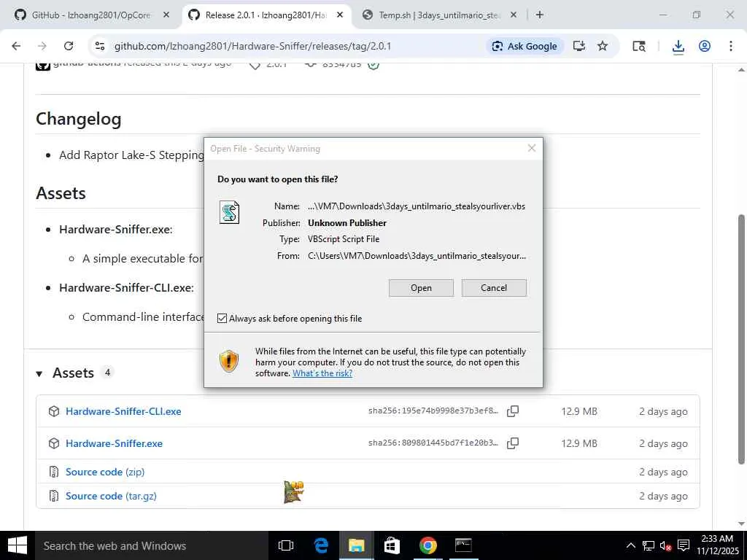Click the Chrome icon on the taskbar
The image size is (747, 560).
click(427, 545)
